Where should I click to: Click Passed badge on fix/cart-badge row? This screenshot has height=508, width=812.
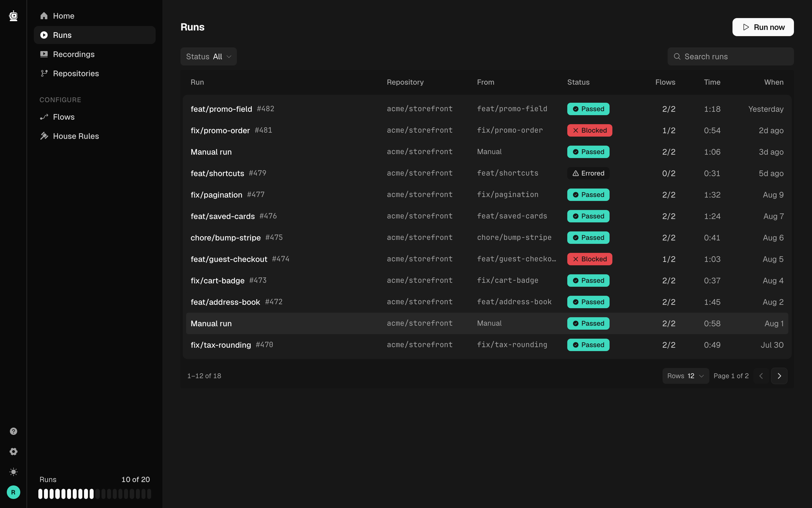[x=588, y=281]
